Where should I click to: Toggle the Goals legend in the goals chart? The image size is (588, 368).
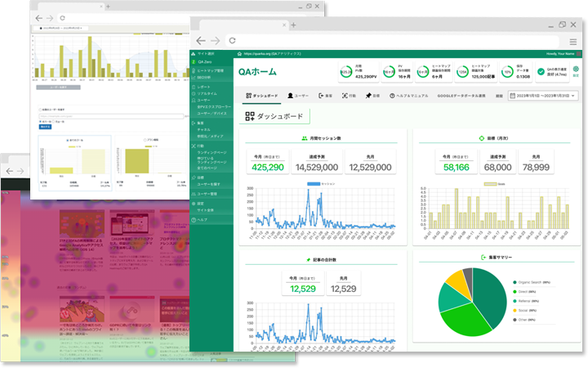(495, 184)
